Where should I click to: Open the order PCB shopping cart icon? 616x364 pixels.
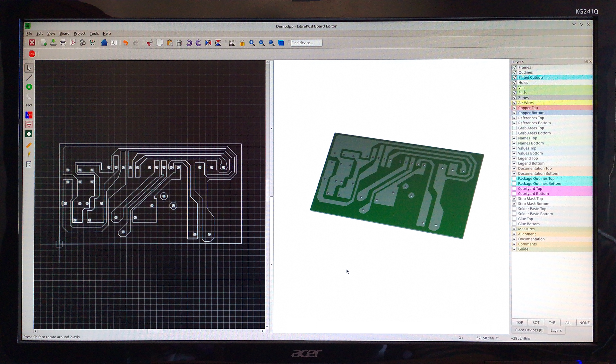point(92,43)
